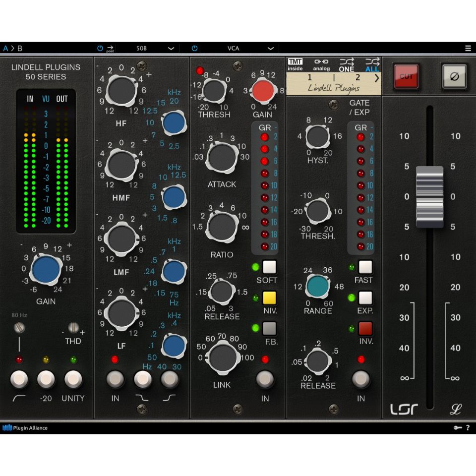Click the 80 Hz filter frequency screw
Viewport: 476px width, 476px height.
coord(19,327)
